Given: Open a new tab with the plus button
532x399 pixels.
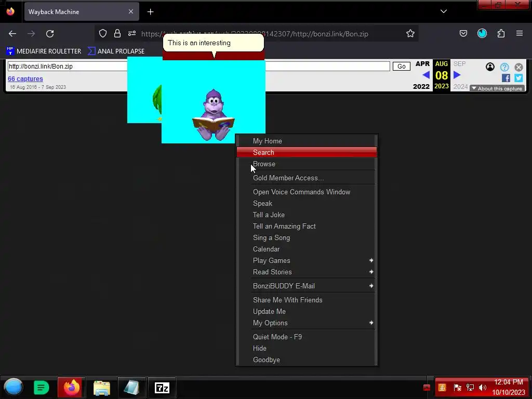Looking at the screenshot, I should (x=150, y=12).
